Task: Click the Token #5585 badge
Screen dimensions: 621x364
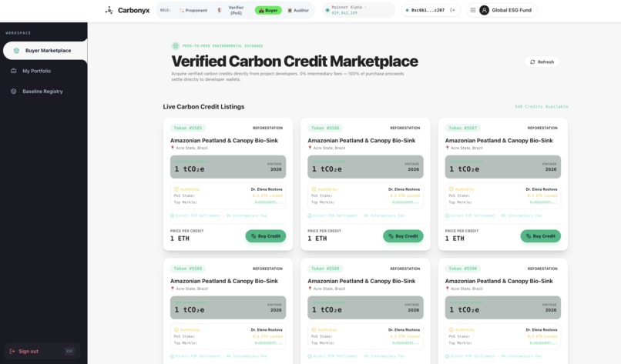Action: pos(188,128)
